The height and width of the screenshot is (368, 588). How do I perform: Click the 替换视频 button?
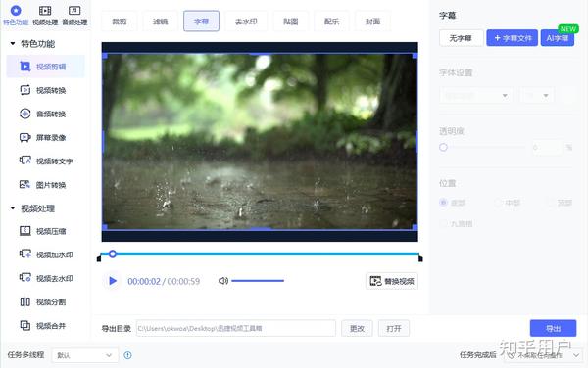click(x=392, y=281)
